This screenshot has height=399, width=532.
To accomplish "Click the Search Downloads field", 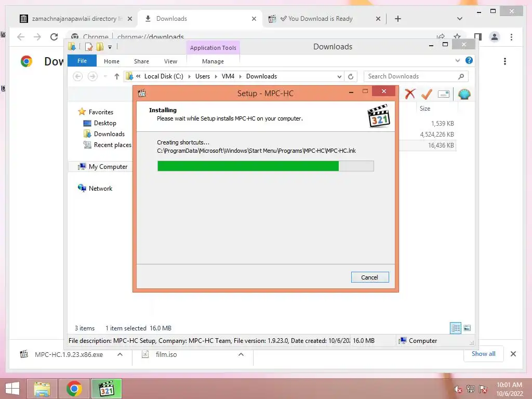I will click(x=416, y=76).
